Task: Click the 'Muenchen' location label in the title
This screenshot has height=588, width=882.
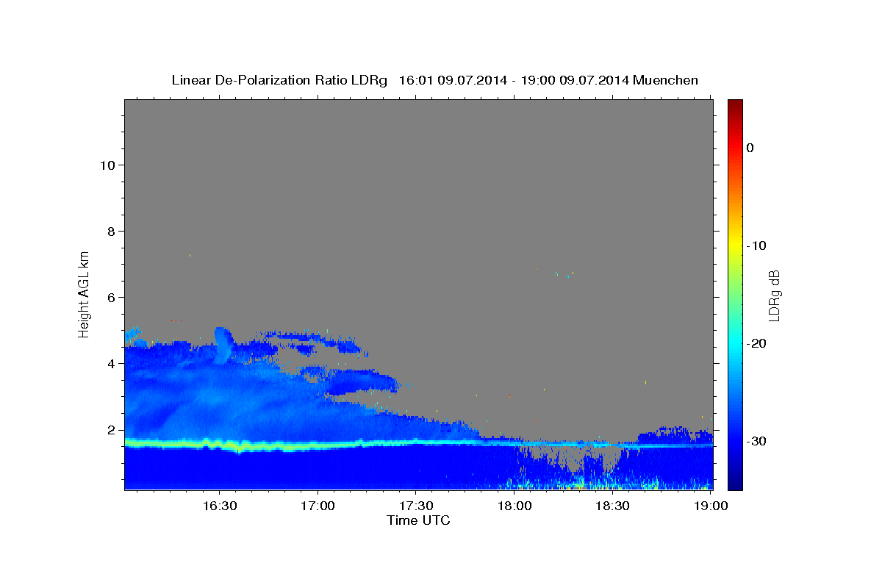Action: coord(666,80)
